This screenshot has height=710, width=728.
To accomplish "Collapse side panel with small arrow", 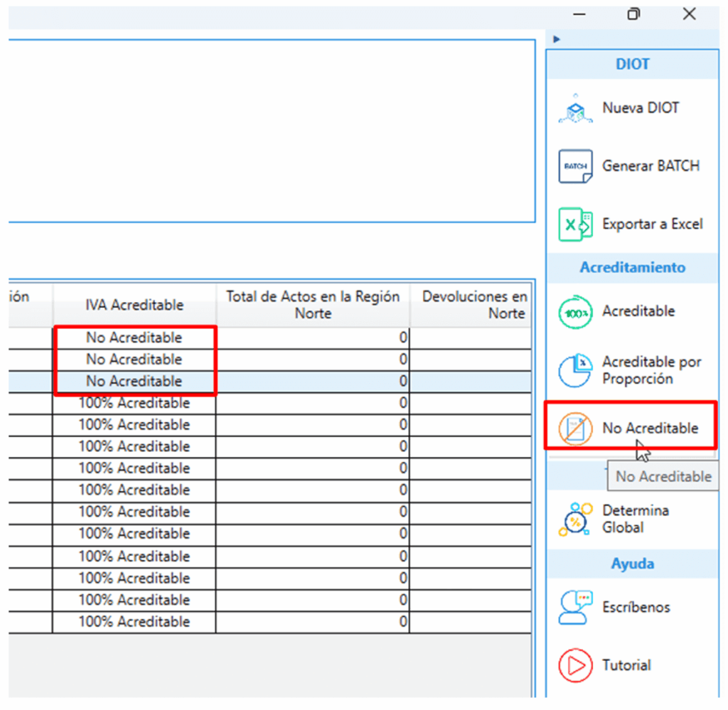I will [557, 39].
